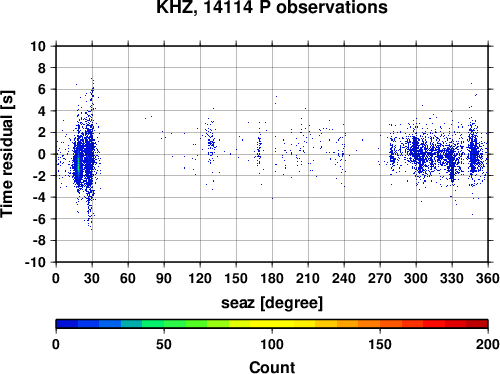500x374 pixels.
Task: Click the colorbar tick label 50
Action: [164, 344]
